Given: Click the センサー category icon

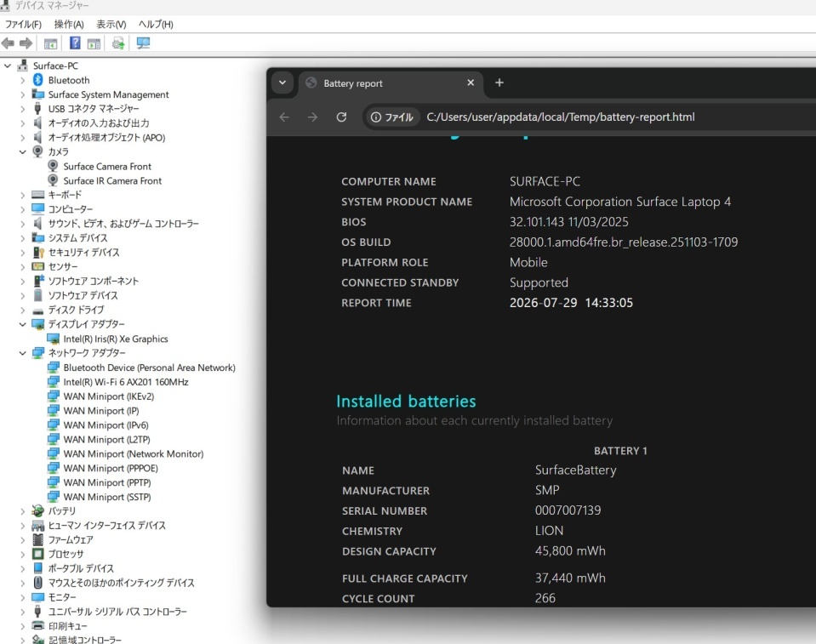Looking at the screenshot, I should pyautogui.click(x=37, y=266).
